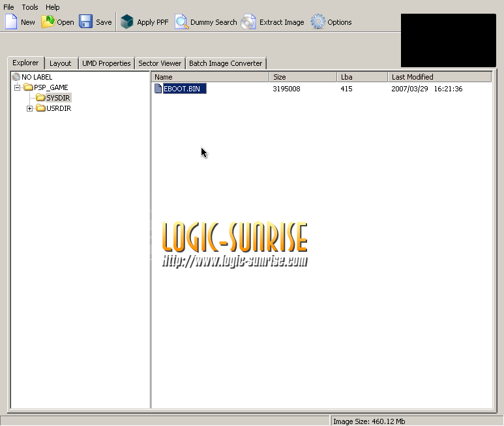Click the Apply PPF toolbar label

(x=153, y=22)
